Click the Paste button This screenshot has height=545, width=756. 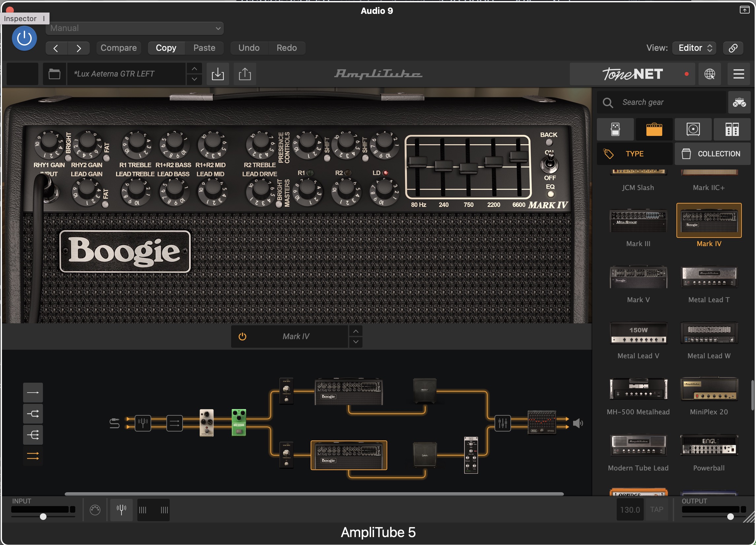pyautogui.click(x=204, y=48)
